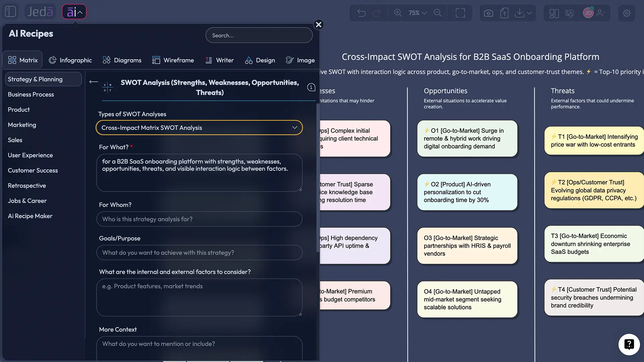
Task: Select Customer Success category
Action: click(33, 170)
